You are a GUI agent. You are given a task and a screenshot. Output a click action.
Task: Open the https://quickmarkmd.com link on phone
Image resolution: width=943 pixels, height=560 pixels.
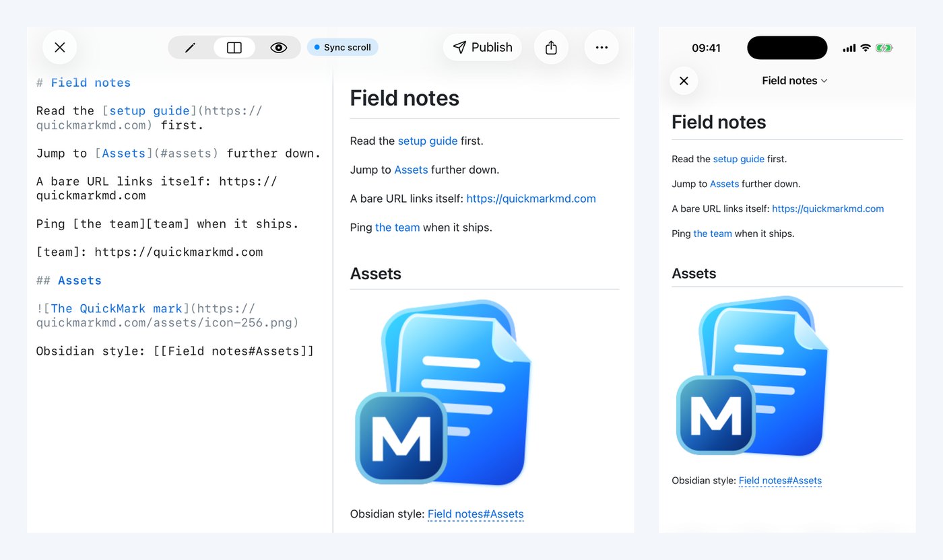(828, 209)
